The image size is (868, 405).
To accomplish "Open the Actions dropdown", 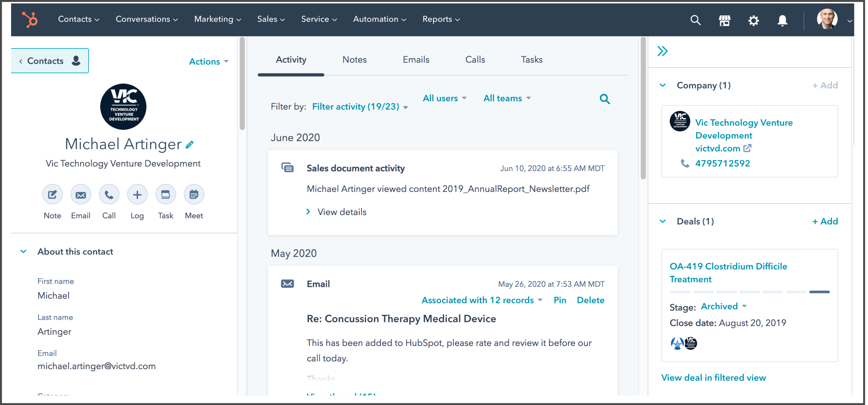I will [209, 62].
